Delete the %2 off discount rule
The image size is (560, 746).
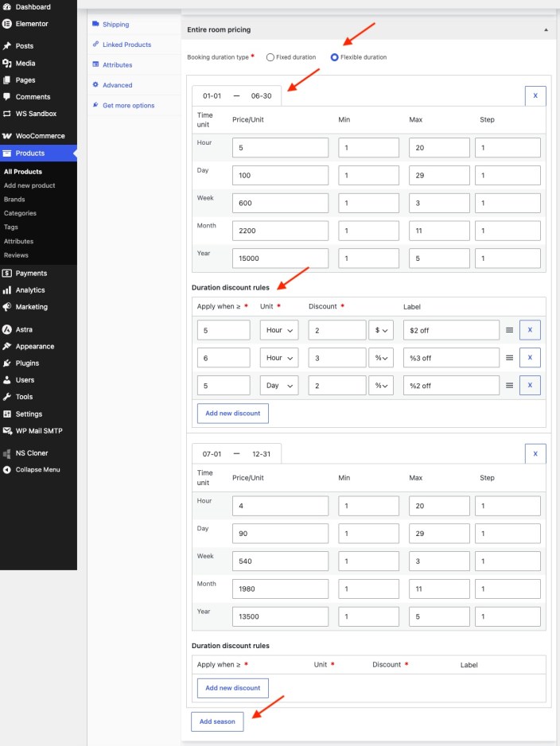[x=530, y=386]
